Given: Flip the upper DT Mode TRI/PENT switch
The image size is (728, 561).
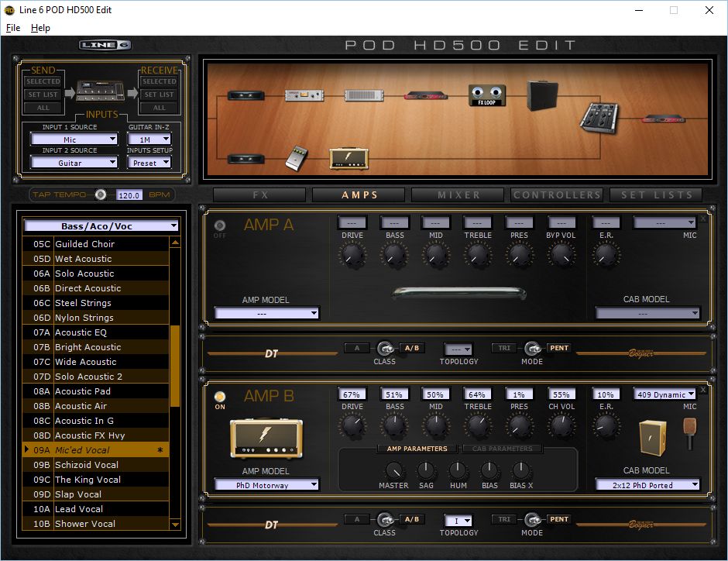Looking at the screenshot, I should pos(532,348).
